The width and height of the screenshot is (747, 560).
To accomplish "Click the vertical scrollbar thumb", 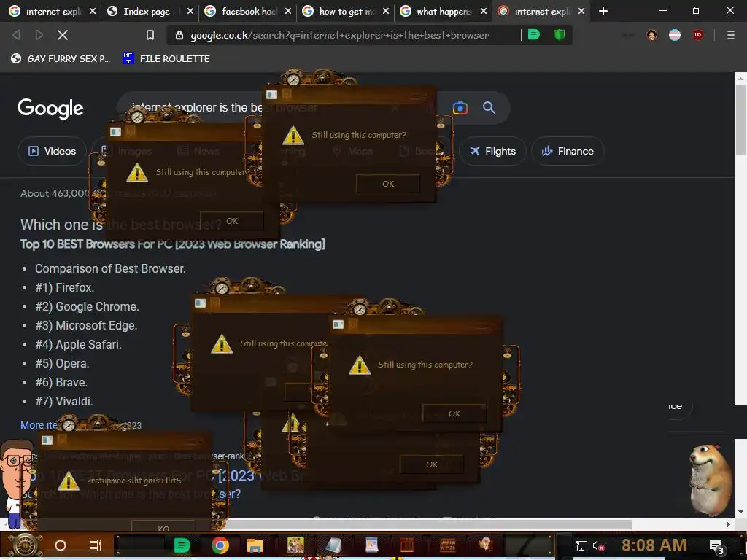I will (x=740, y=120).
